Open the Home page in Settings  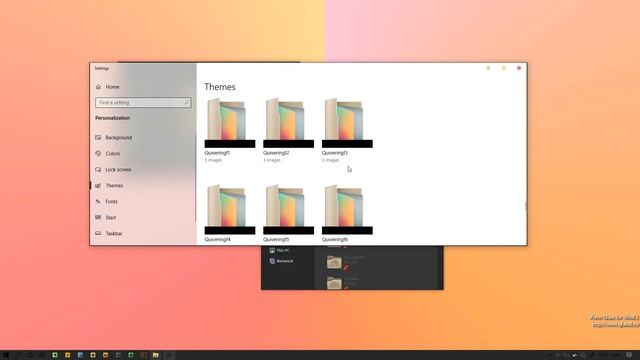108,87
